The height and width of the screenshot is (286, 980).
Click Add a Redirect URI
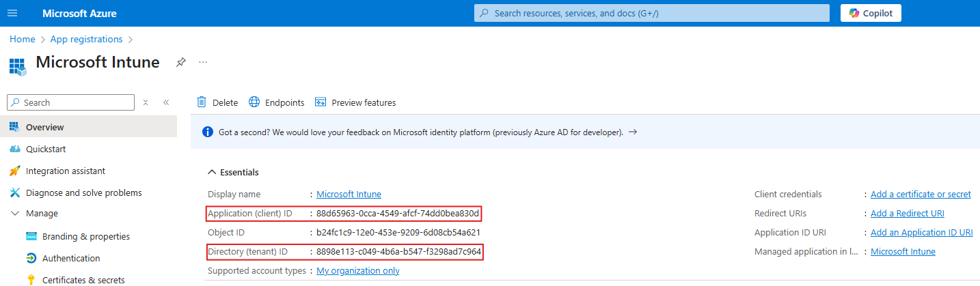pos(908,213)
